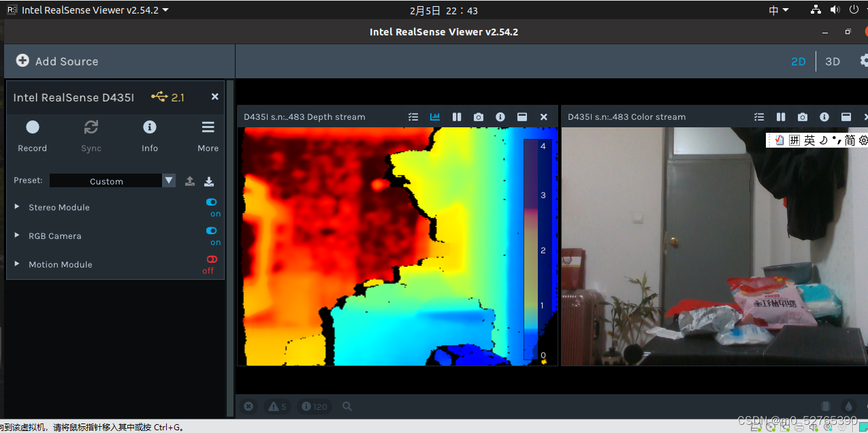Toggle the Stereo Module off

[x=211, y=202]
